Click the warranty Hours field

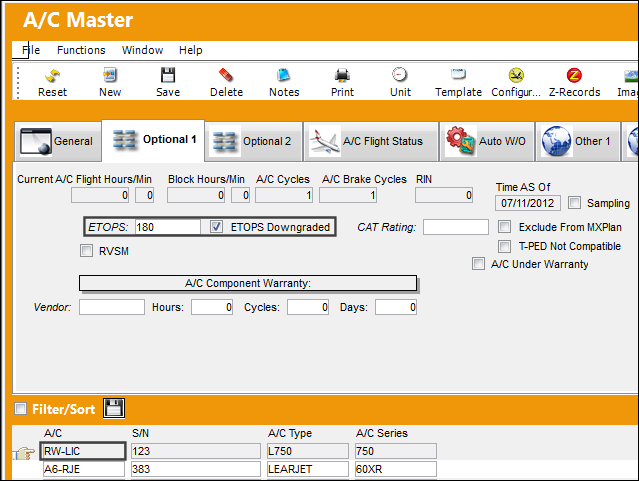point(212,307)
